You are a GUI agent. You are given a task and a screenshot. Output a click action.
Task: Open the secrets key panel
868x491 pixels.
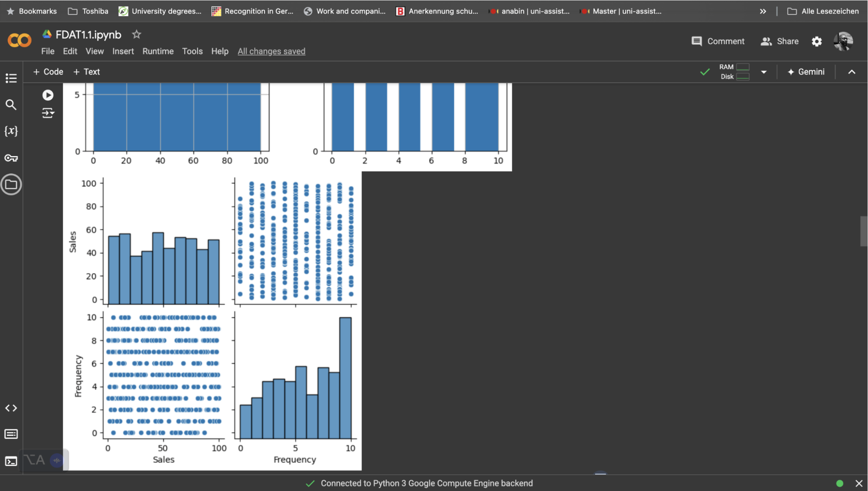click(x=11, y=158)
